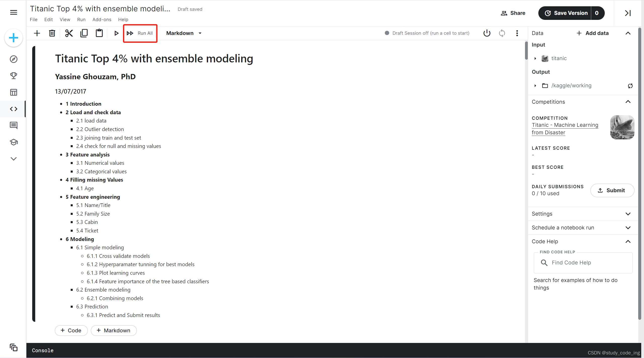This screenshot has width=644, height=358.
Task: Click the copy cell icon
Action: click(84, 33)
